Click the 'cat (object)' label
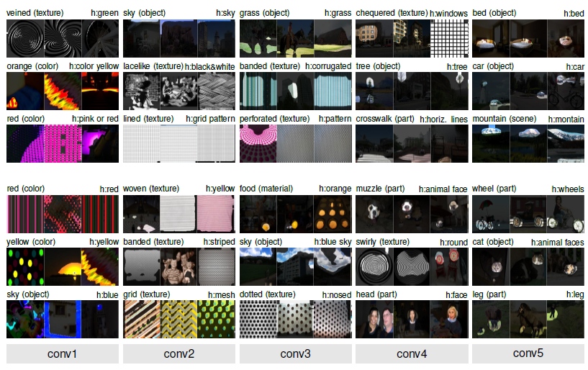 click(493, 242)
